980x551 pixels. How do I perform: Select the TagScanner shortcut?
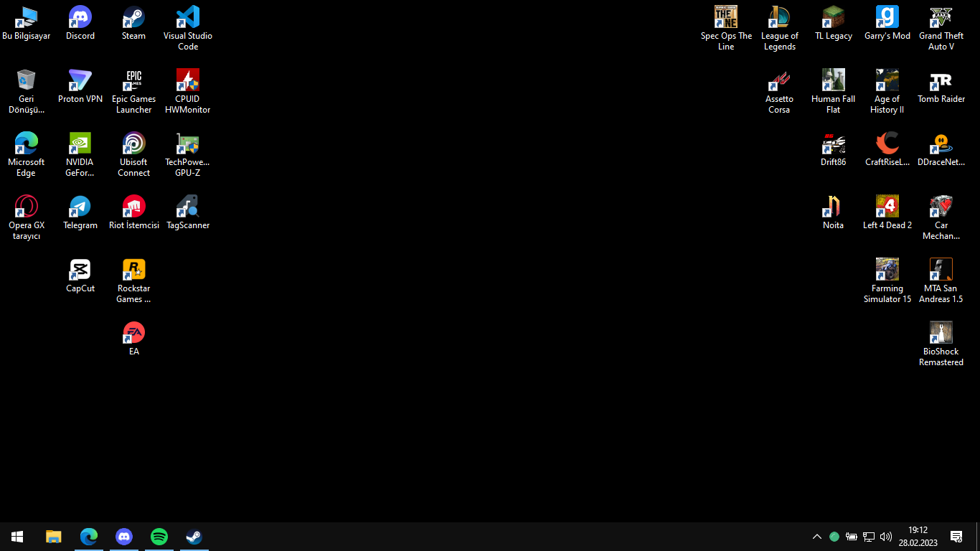tap(188, 213)
